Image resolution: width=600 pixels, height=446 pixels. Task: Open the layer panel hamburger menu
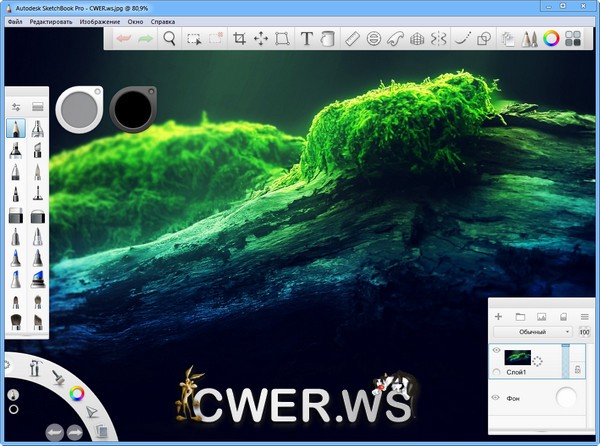click(x=584, y=316)
